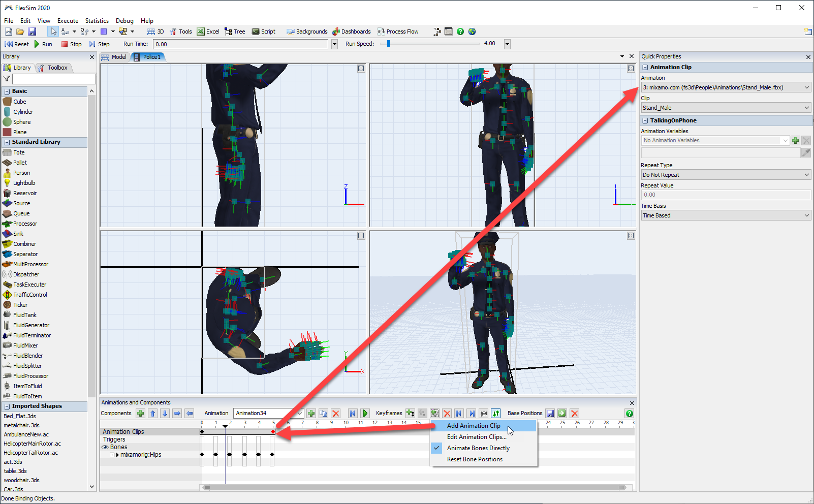Screen dimensions: 814x504
Task: Save base positions with the disk icon
Action: [x=550, y=414]
